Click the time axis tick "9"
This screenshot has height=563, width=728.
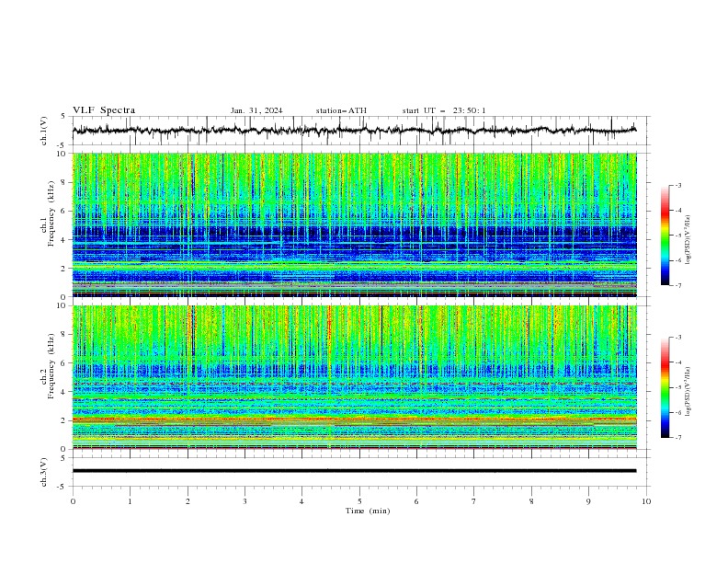(588, 501)
